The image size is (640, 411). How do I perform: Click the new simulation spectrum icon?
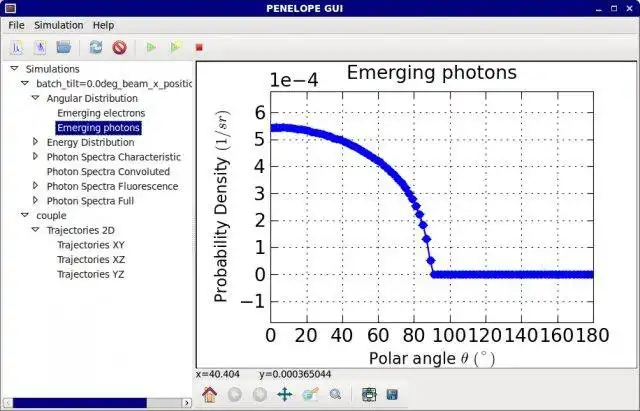[16, 48]
